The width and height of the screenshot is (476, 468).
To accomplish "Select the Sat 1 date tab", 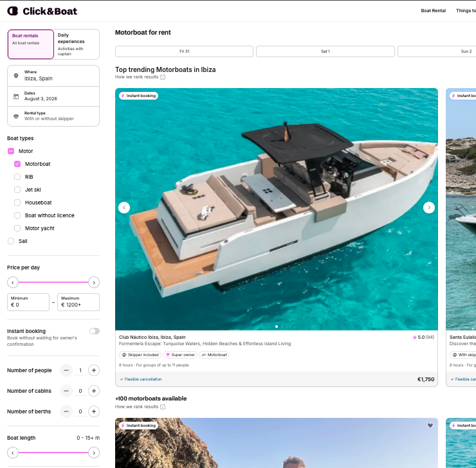I will point(325,51).
